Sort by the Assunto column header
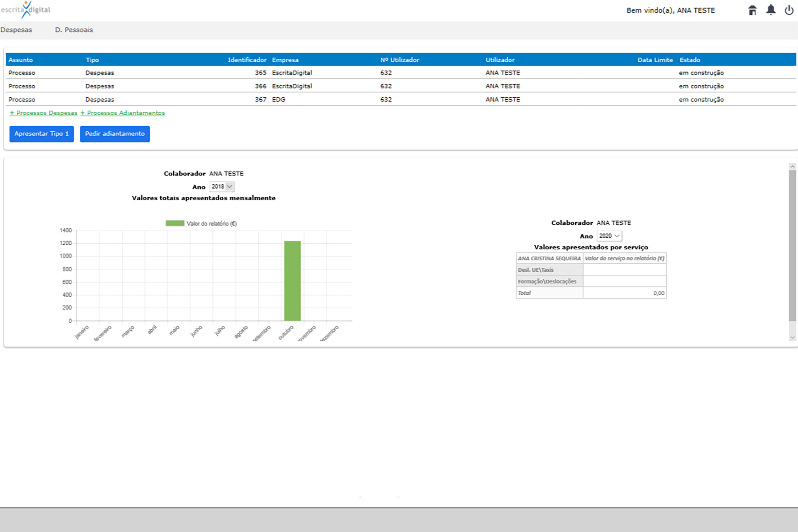798x532 pixels. point(21,60)
